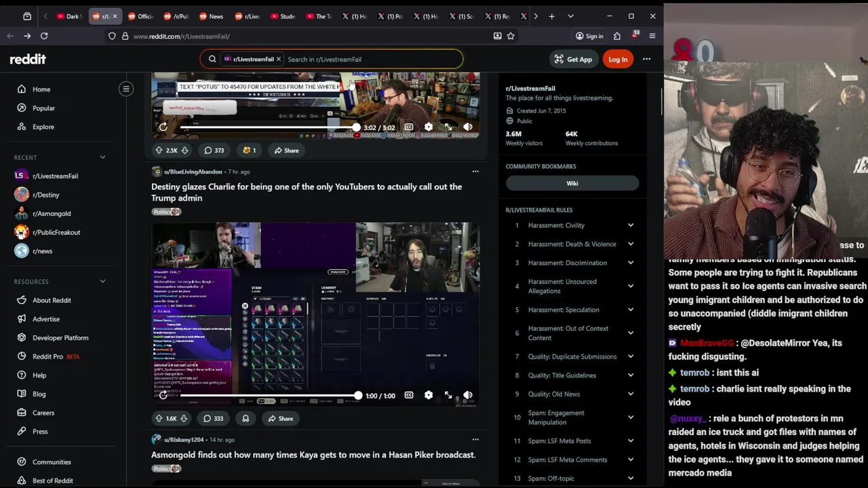Viewport: 868px width, 488px height.
Task: Open the Press page
Action: coord(40,432)
